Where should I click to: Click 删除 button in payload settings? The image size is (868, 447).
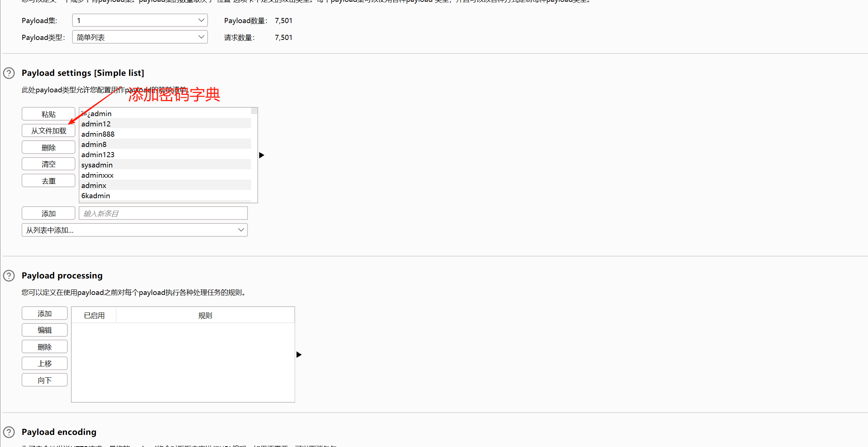[48, 147]
